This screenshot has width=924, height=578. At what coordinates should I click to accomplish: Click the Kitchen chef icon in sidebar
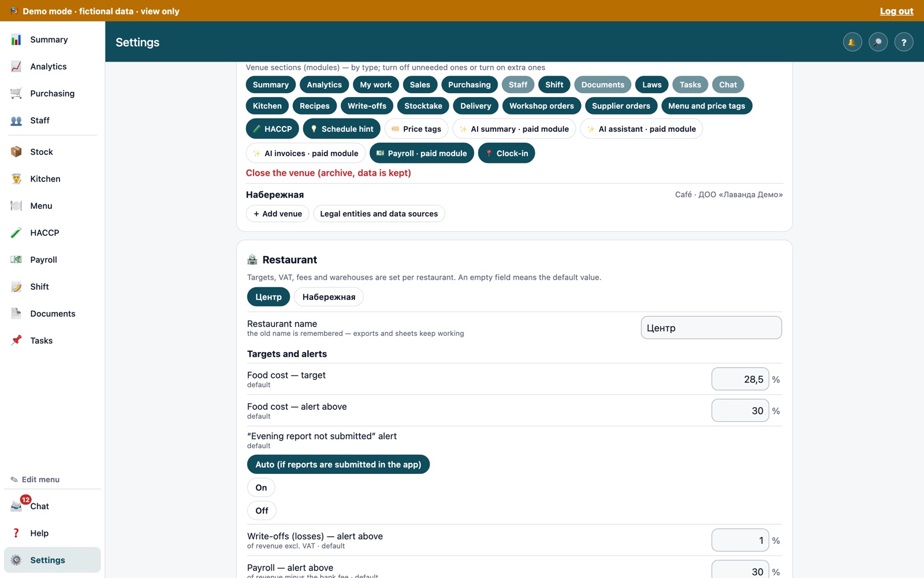pos(16,179)
